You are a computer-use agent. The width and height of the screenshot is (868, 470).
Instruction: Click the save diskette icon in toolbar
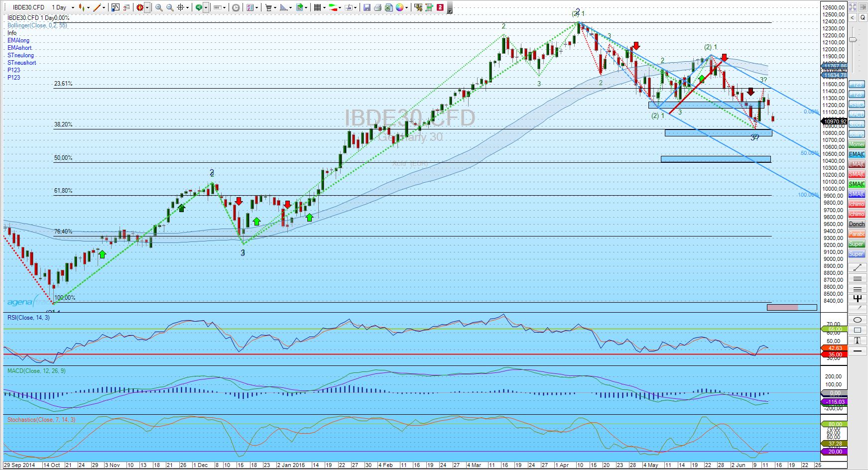pos(367,7)
